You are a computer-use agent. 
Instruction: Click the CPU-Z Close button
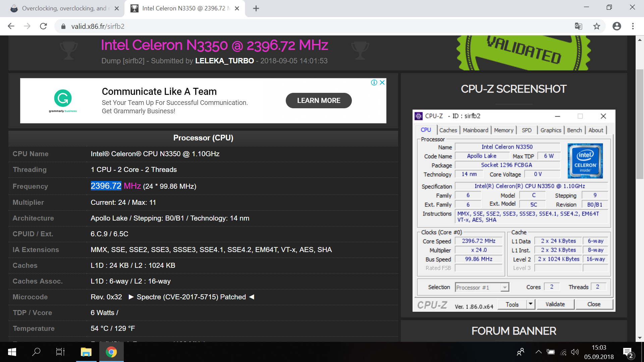click(x=594, y=304)
